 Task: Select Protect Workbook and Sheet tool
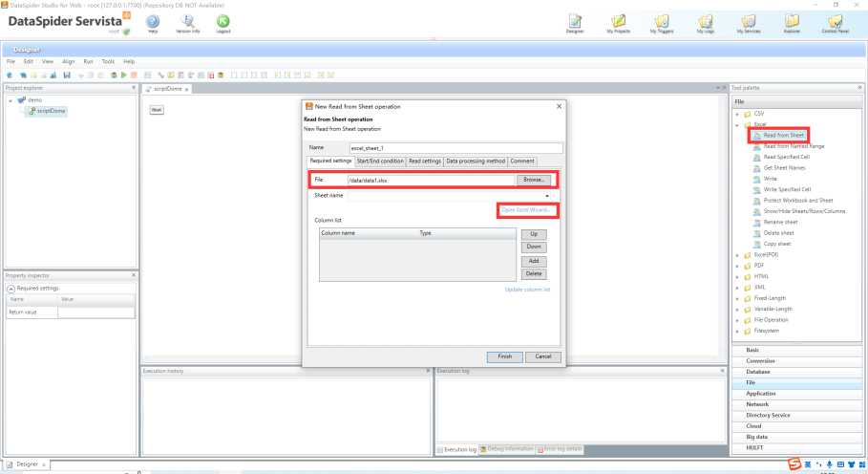click(x=798, y=201)
